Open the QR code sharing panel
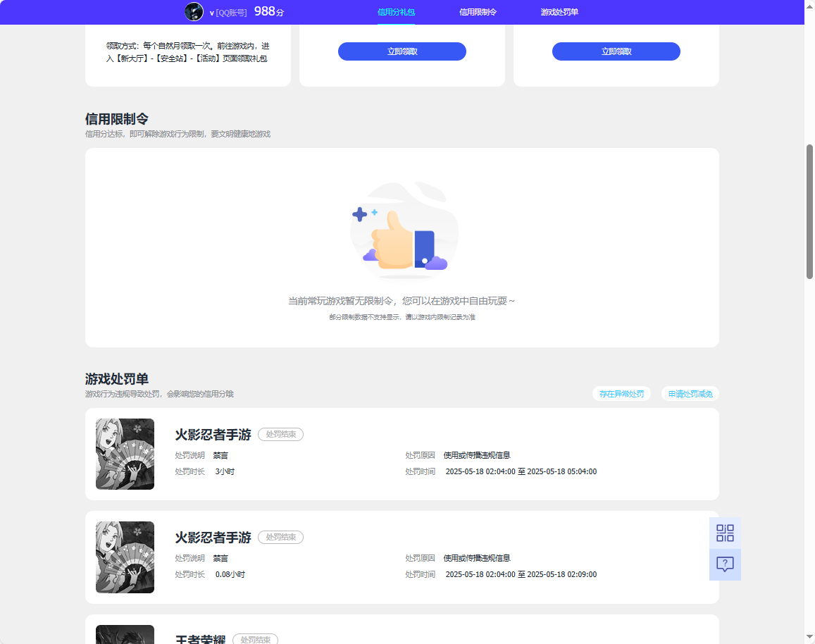This screenshot has height=644, width=815. (x=725, y=533)
